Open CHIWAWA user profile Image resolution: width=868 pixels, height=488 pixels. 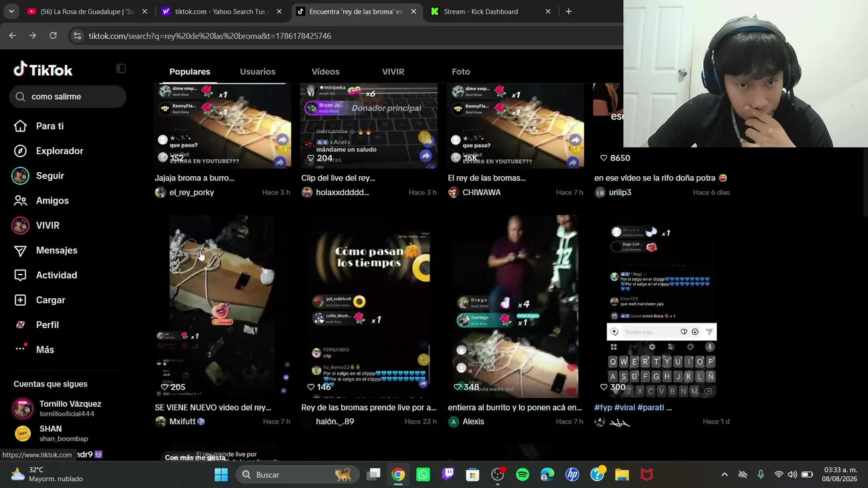pos(475,192)
